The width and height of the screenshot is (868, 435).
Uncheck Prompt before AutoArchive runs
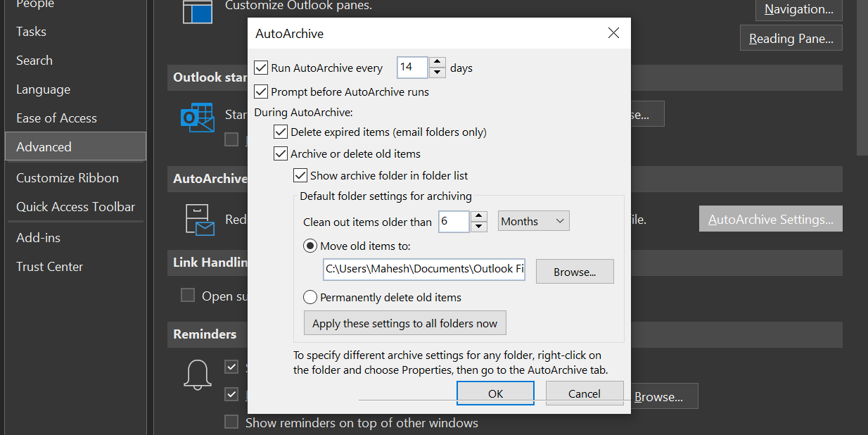261,92
